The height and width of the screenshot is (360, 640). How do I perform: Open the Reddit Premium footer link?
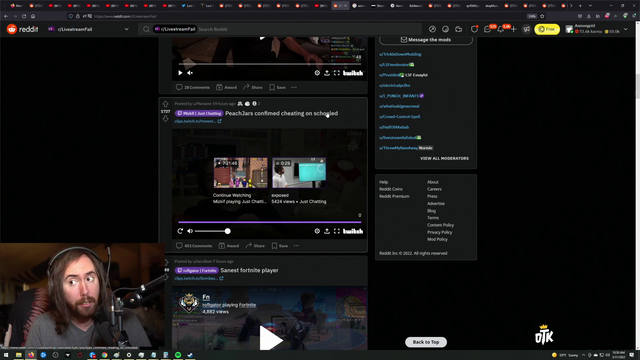pos(394,196)
